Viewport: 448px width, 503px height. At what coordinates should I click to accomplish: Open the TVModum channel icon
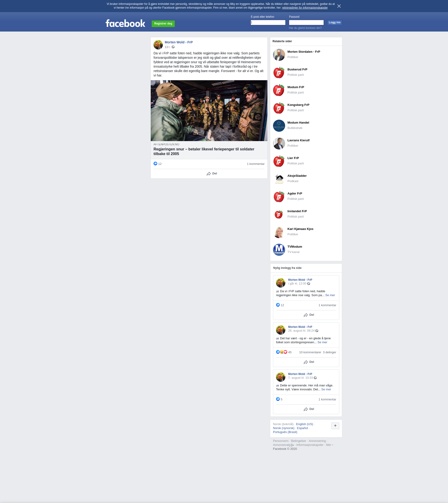coord(279,250)
